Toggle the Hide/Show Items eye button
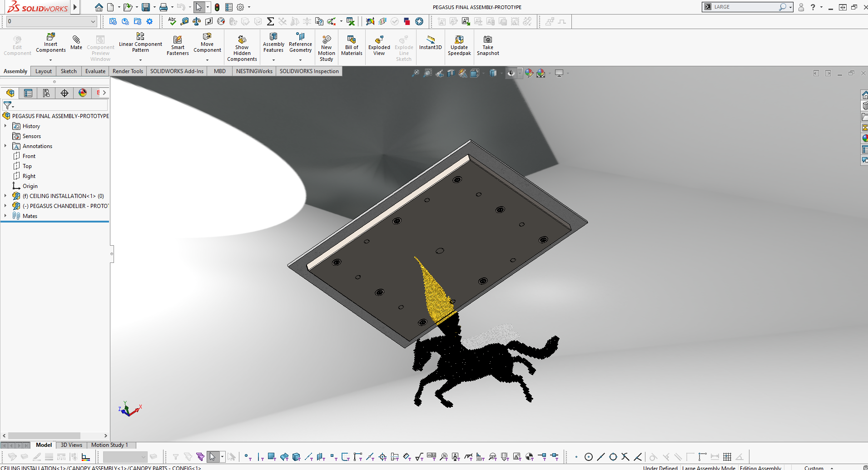The width and height of the screenshot is (868, 470). coord(511,73)
